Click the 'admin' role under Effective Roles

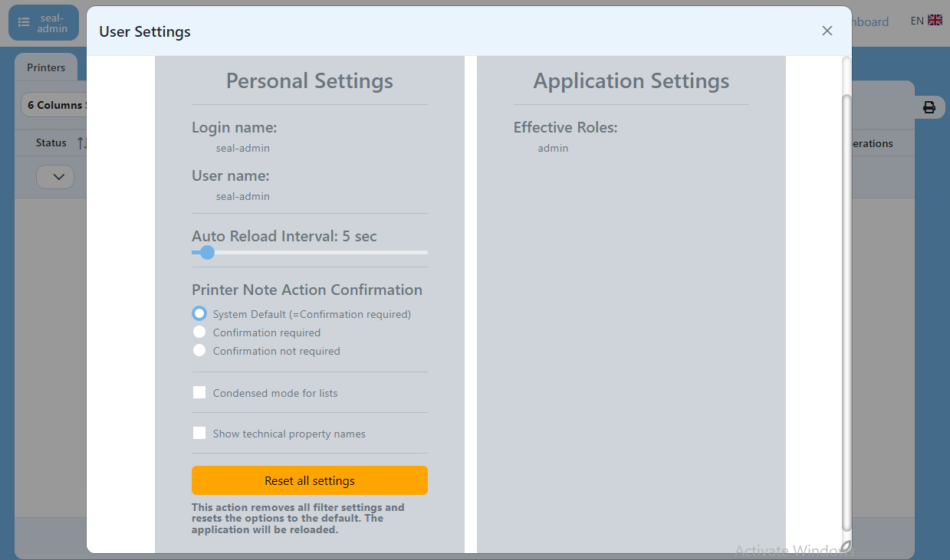point(553,148)
